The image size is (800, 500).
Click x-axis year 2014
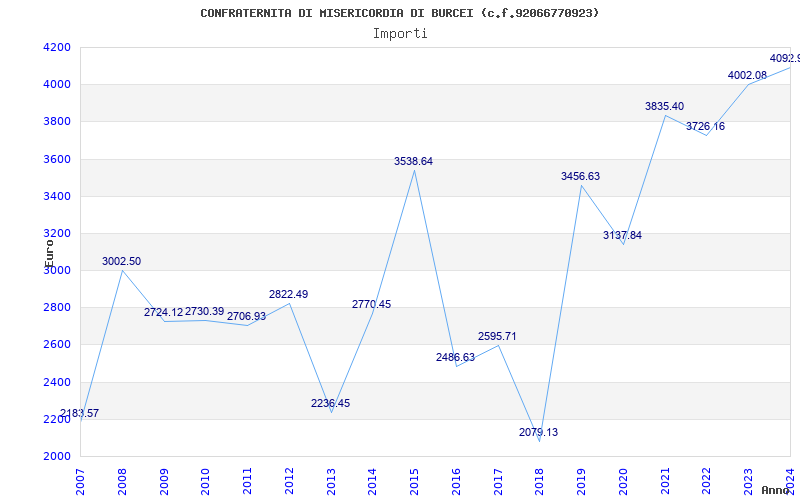point(372,481)
